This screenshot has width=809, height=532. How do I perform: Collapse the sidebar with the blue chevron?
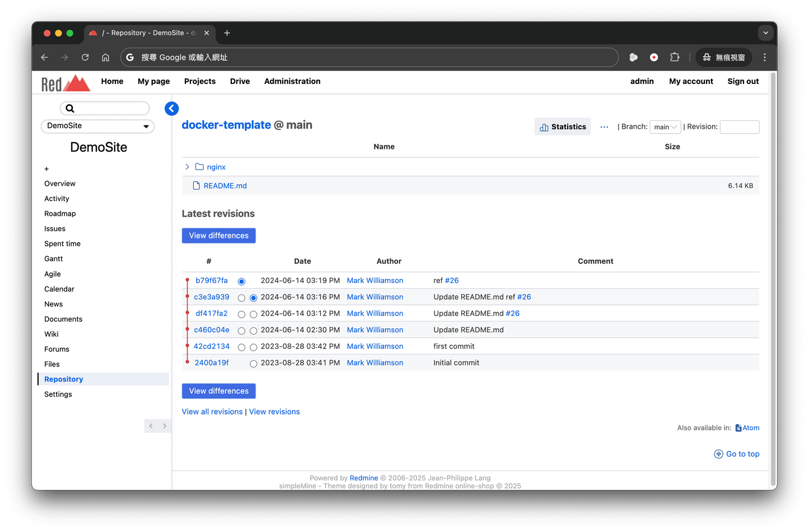click(x=171, y=108)
